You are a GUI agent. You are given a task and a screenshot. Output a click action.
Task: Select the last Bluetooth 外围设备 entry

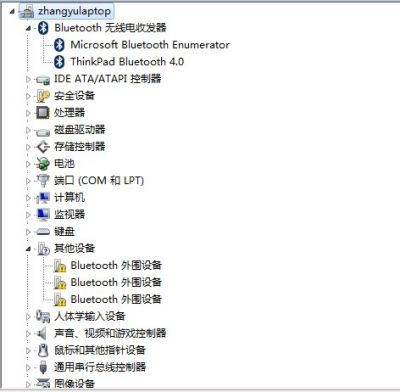tap(116, 299)
